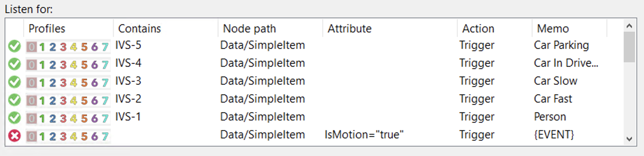Click the scrollbar up arrow
The width and height of the screenshot is (644, 156).
tap(629, 26)
